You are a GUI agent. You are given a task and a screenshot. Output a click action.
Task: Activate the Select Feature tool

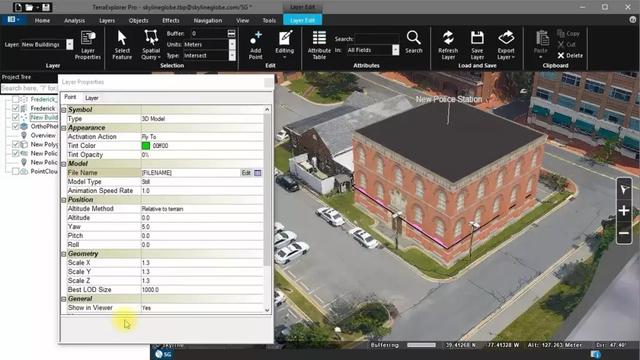(x=122, y=45)
